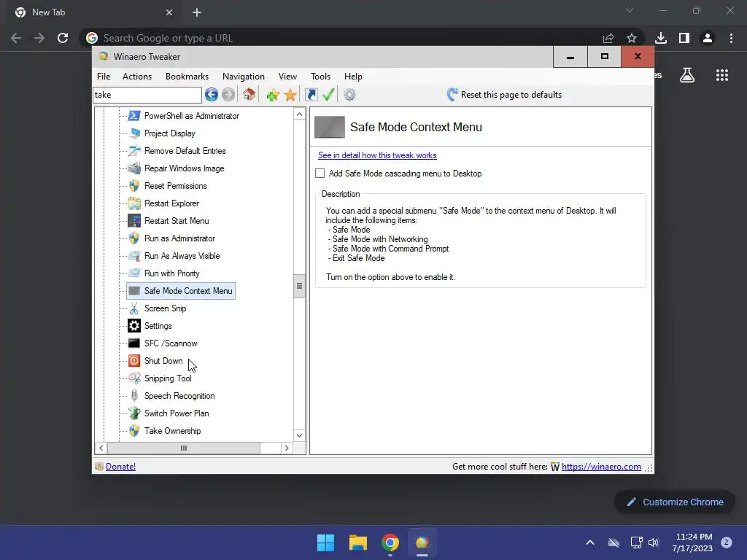Select Speech Recognition item
The height and width of the screenshot is (560, 747).
click(179, 396)
